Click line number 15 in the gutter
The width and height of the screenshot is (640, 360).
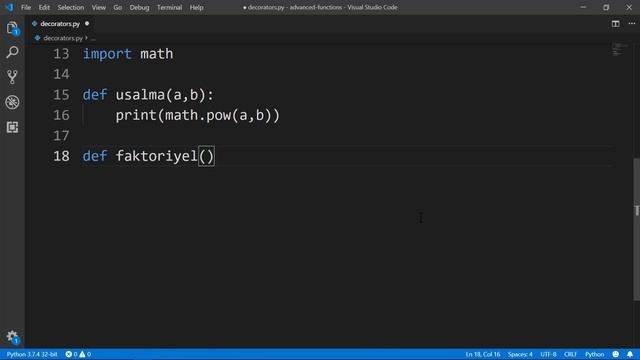[x=61, y=95]
